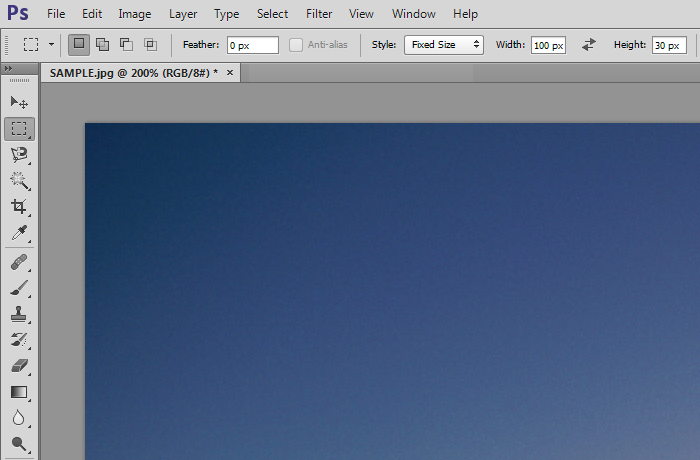Image resolution: width=700 pixels, height=460 pixels.
Task: Click the marquee tool preset icon in options bar
Action: pyautogui.click(x=31, y=45)
